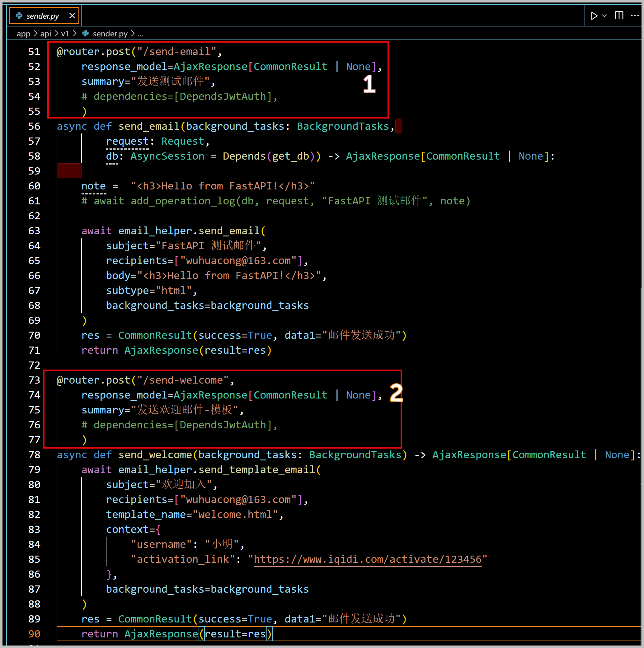Open run options dropdown arrow

(604, 16)
